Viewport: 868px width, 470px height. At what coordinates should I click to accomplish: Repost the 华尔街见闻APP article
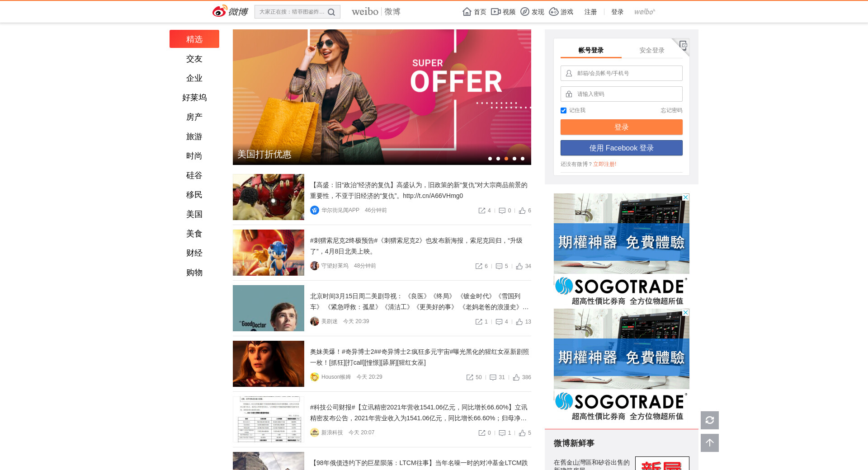[482, 211]
